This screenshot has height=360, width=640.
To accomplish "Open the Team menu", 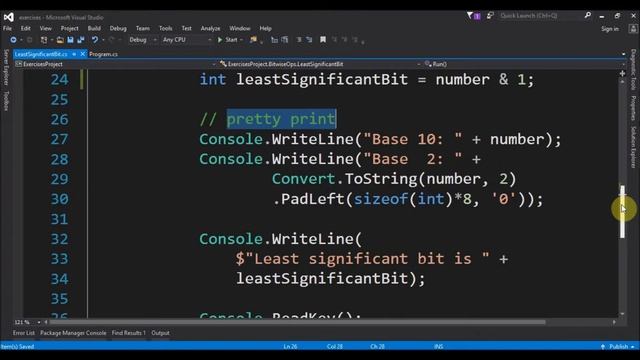I will tap(142, 29).
